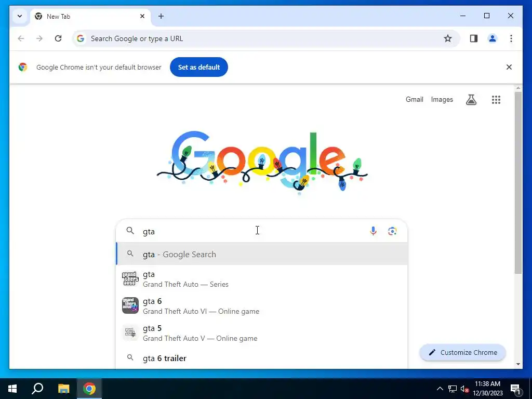Open notification center icon

(515, 389)
